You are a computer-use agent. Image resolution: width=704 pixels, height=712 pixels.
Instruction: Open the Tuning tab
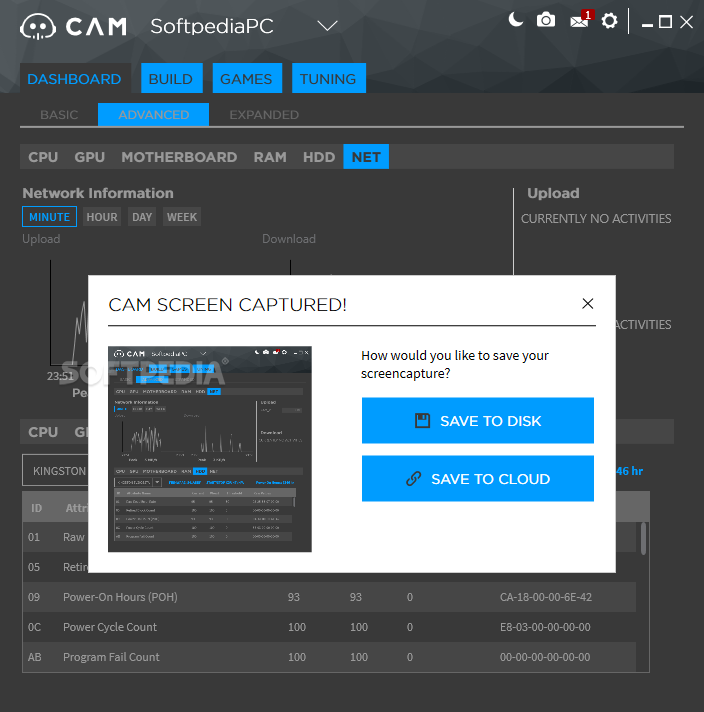point(328,79)
